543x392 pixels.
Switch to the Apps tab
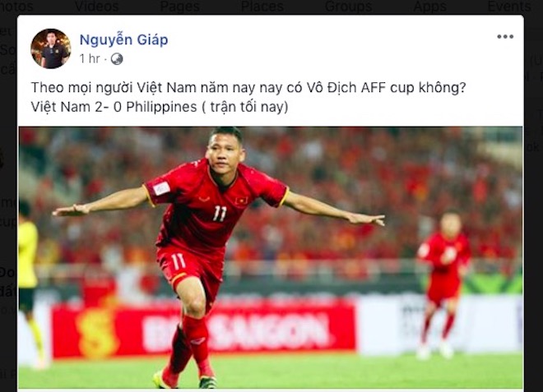tap(429, 7)
